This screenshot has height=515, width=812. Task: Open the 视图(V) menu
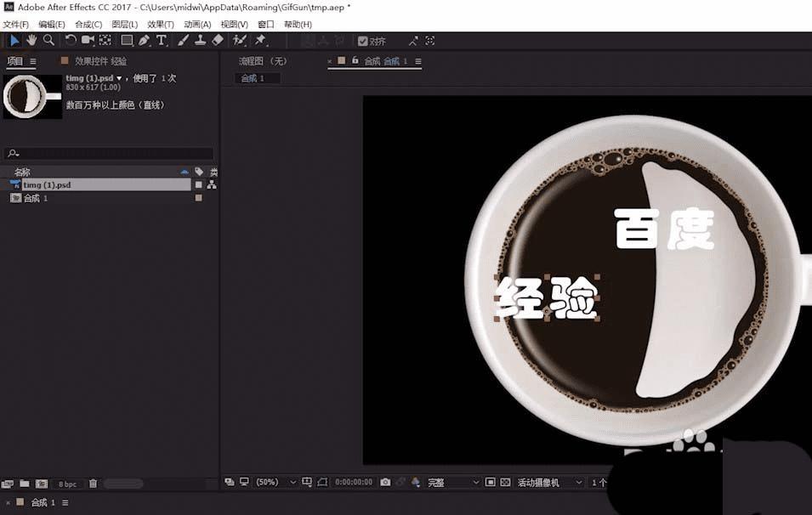tap(234, 25)
